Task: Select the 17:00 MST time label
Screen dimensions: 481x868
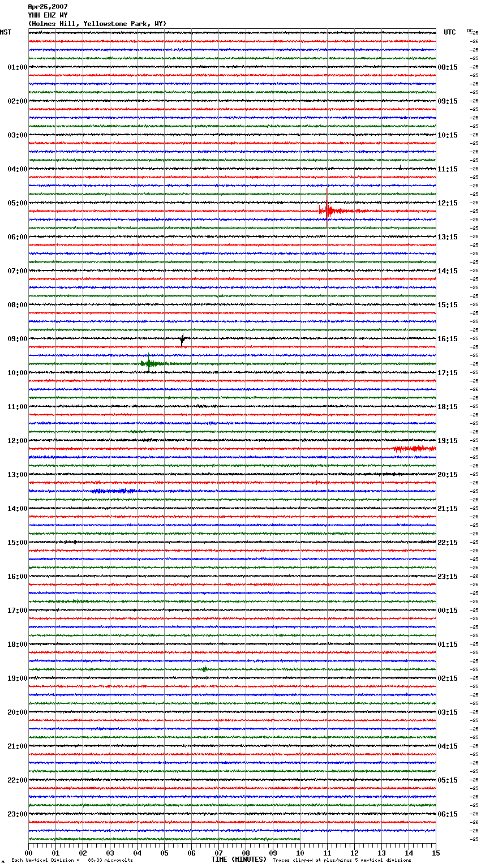Action: click(17, 611)
